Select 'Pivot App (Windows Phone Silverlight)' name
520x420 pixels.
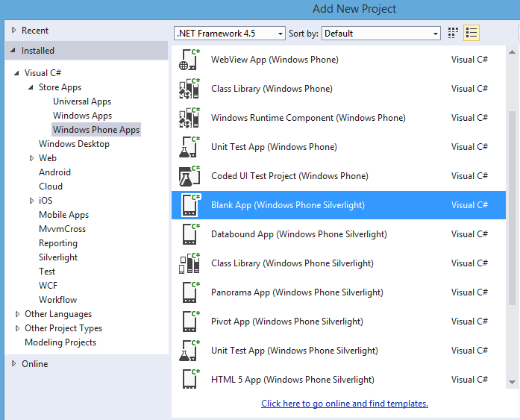[x=287, y=322]
